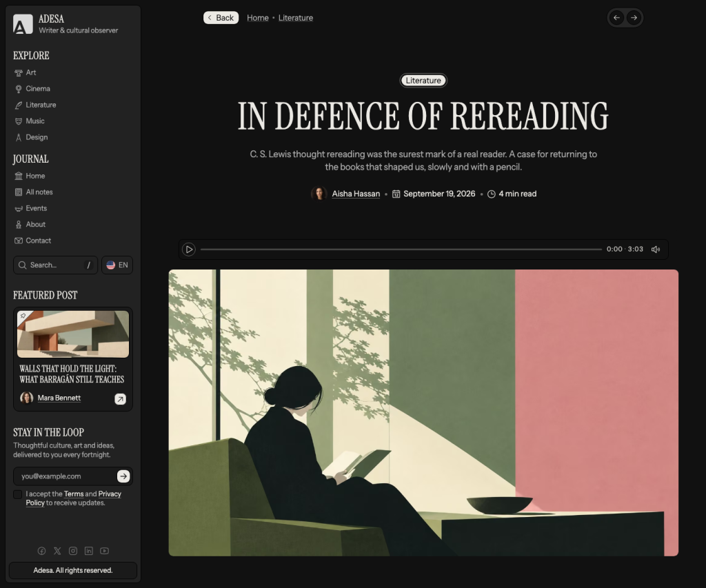706x588 pixels.
Task: Open the featured post Barragán thumbnail
Action: pyautogui.click(x=73, y=334)
